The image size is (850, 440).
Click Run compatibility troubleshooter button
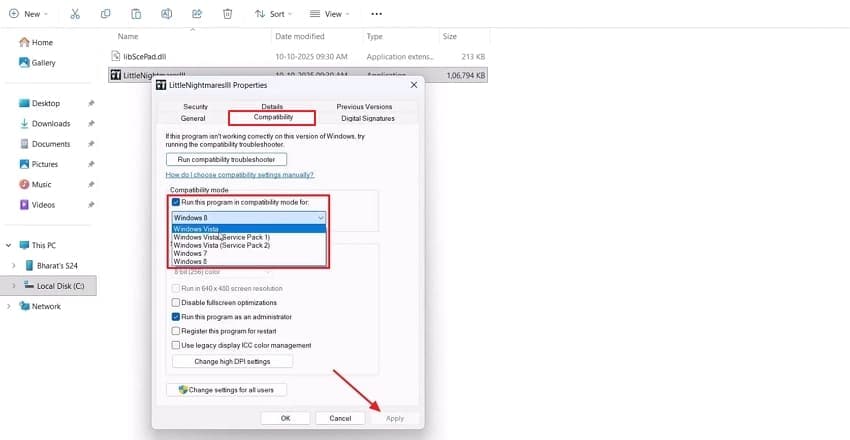pos(226,160)
